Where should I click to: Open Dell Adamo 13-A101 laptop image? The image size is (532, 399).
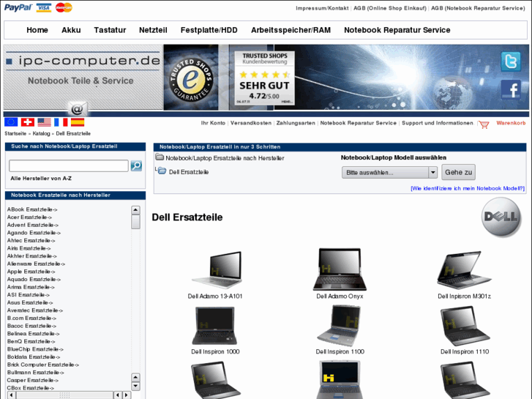pyautogui.click(x=217, y=270)
